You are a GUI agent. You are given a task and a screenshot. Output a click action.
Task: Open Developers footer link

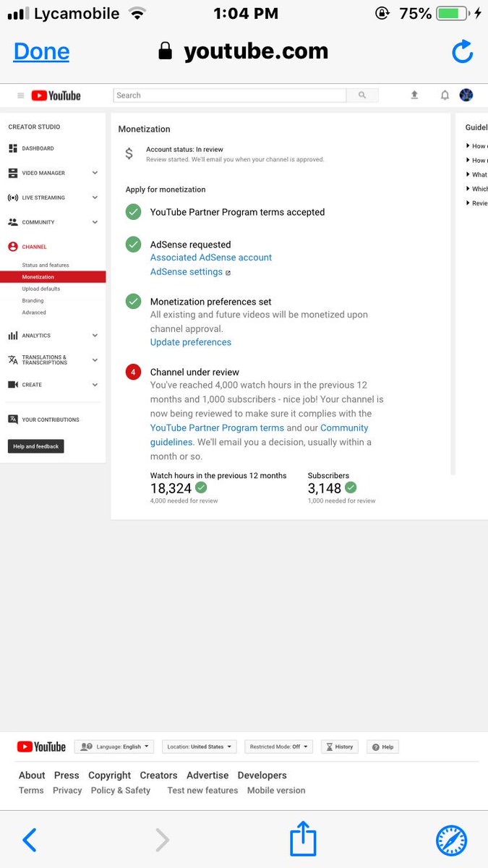click(262, 775)
